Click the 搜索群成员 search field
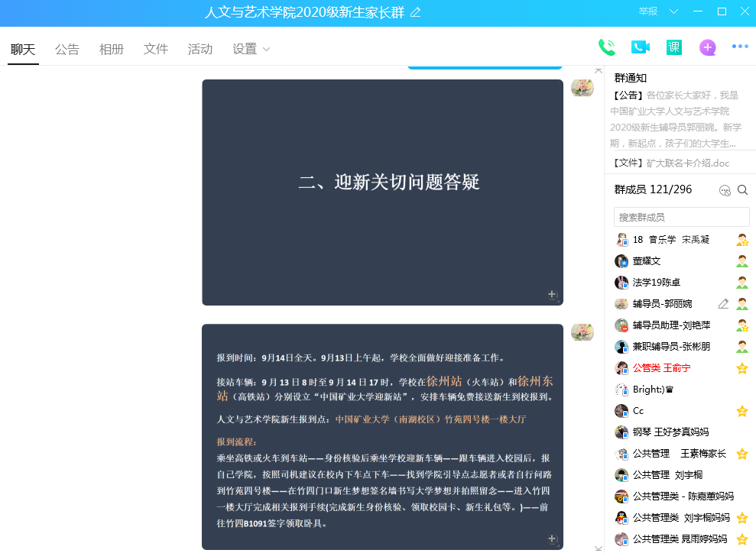The width and height of the screenshot is (756, 553). (x=680, y=217)
